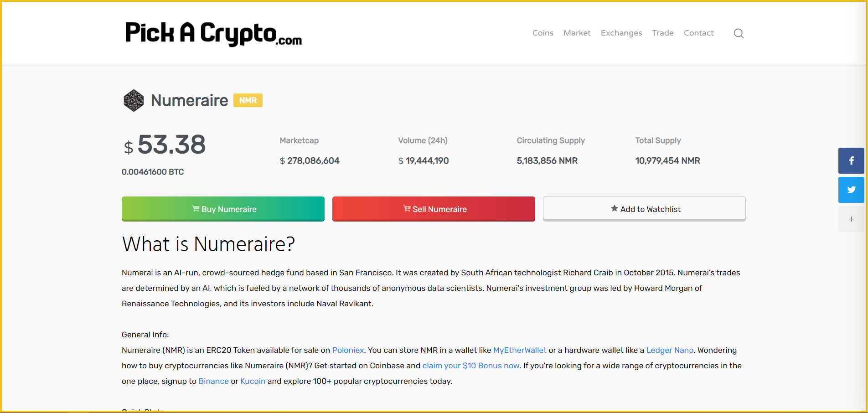The height and width of the screenshot is (413, 868).
Task: Click the Marketcap value $ 278,086,604
Action: [310, 160]
